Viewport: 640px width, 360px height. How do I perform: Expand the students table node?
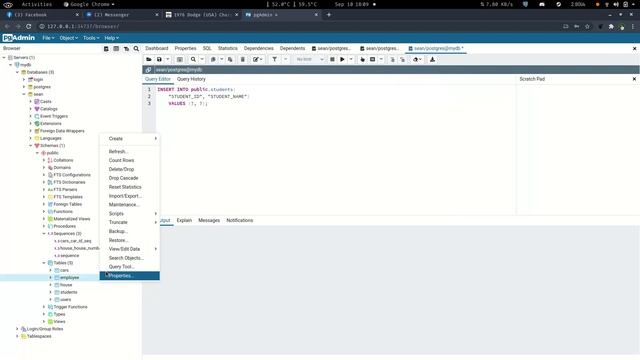click(x=51, y=292)
